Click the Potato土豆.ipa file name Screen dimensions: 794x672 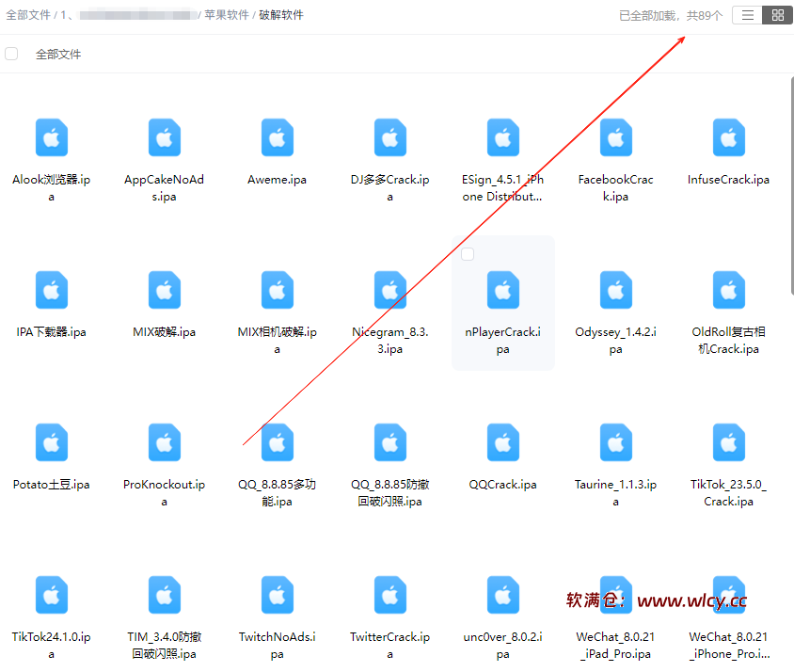[51, 485]
